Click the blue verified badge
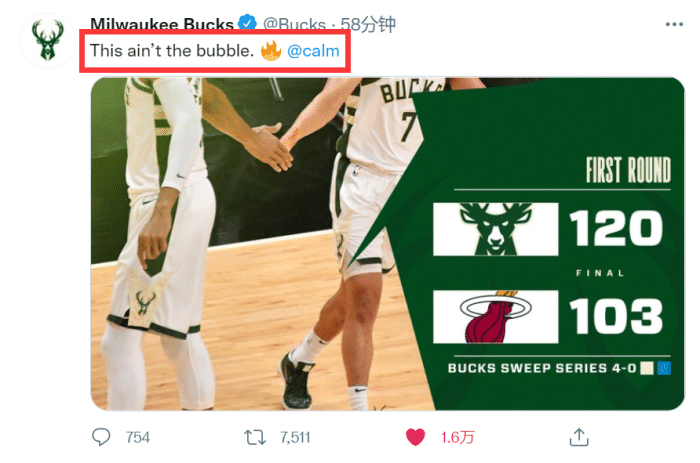The height and width of the screenshot is (463, 700). (247, 23)
